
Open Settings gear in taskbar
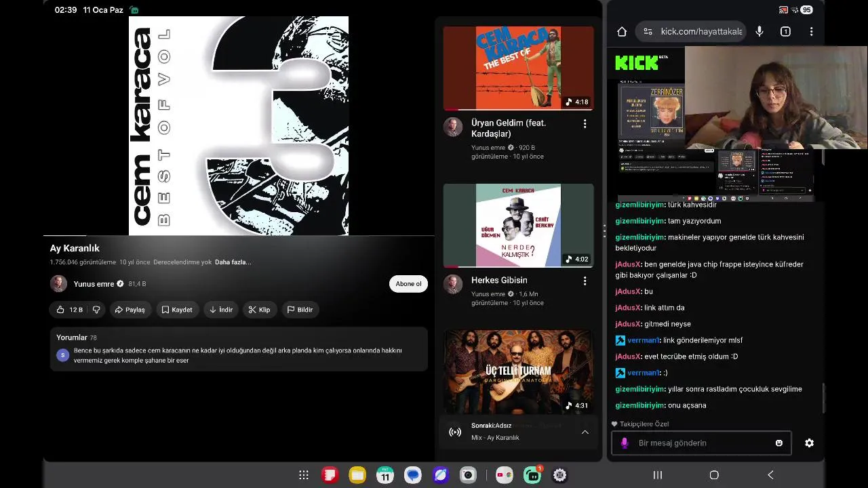[x=559, y=475]
